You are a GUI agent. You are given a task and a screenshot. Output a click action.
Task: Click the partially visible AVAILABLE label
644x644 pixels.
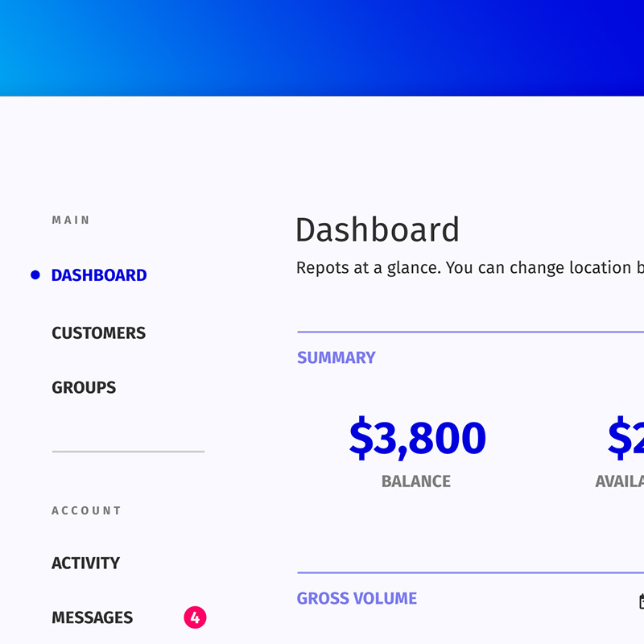(x=620, y=481)
